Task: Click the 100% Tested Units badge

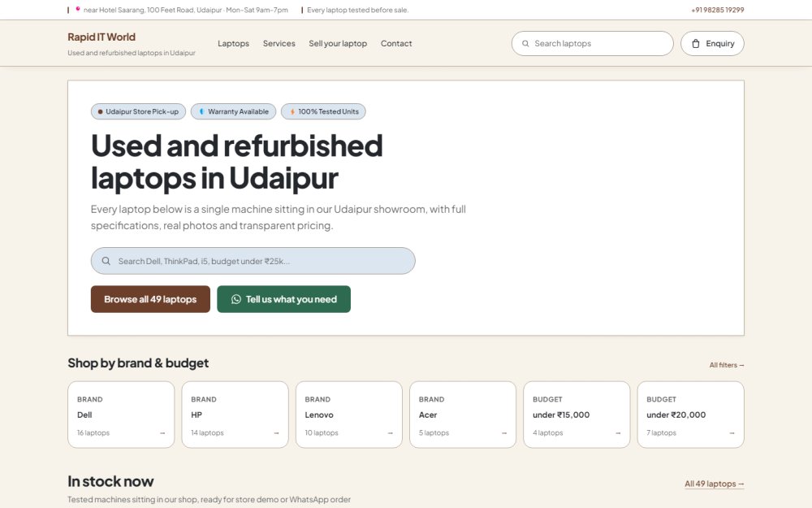Action: [323, 111]
